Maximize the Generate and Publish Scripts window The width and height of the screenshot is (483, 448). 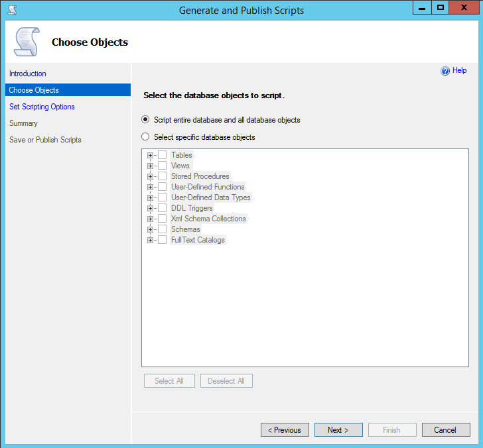tap(440, 8)
